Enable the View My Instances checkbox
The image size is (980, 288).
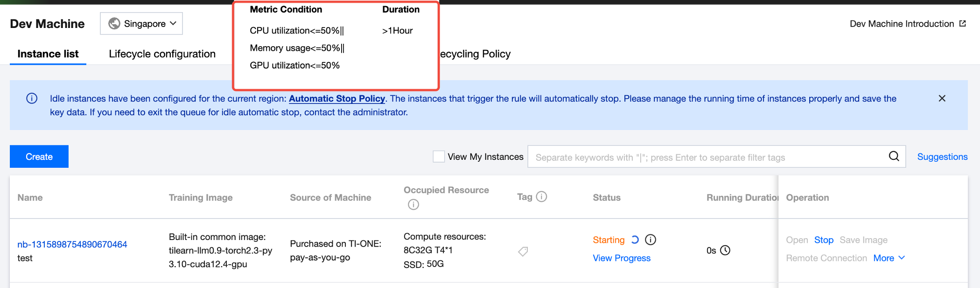point(439,157)
